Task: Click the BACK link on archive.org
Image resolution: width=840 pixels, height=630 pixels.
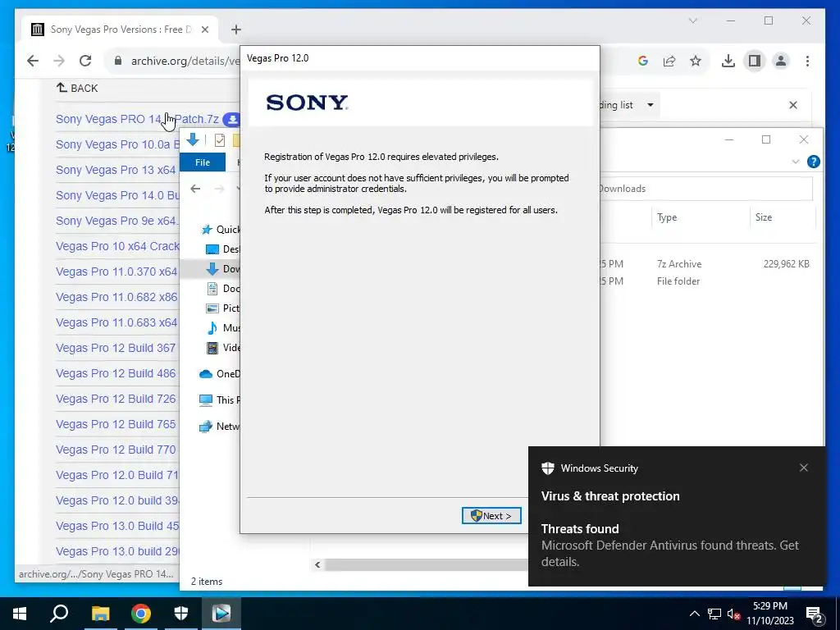Action: point(77,88)
